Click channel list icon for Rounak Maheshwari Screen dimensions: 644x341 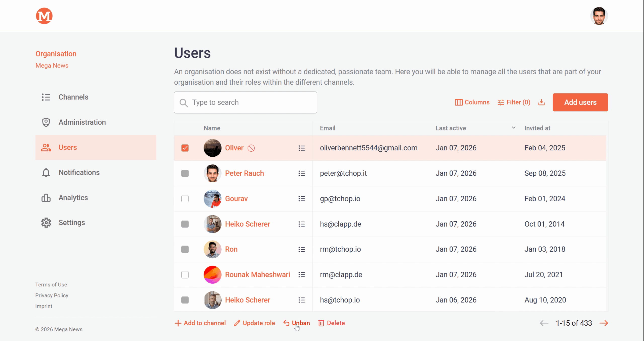tap(301, 275)
